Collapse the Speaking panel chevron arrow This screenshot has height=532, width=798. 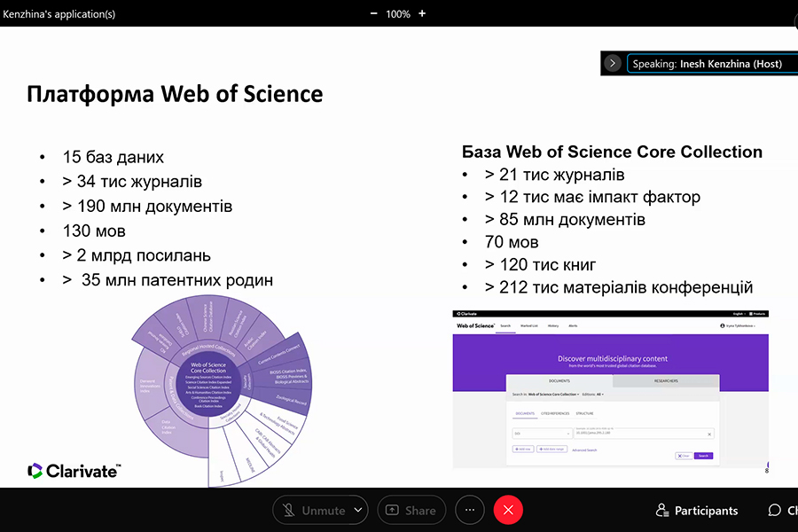click(613, 64)
